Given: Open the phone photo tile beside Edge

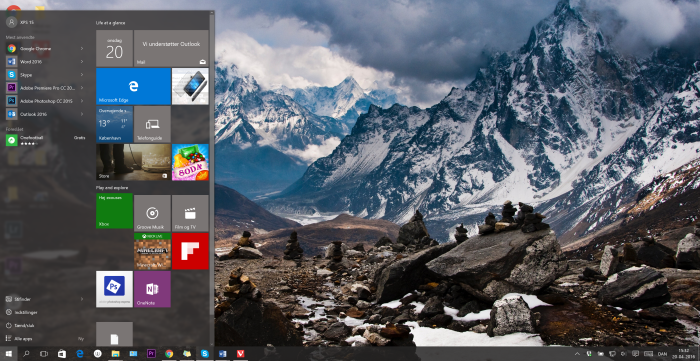Looking at the screenshot, I should (190, 86).
